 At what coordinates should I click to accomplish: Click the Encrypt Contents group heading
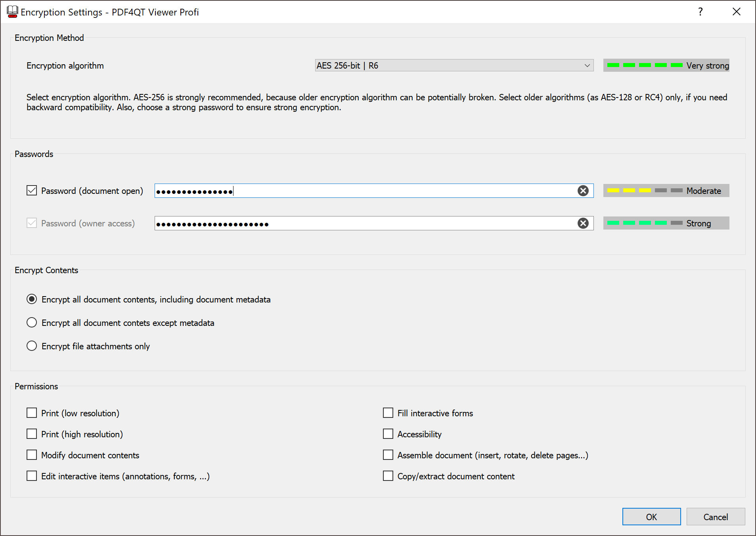[x=46, y=270]
